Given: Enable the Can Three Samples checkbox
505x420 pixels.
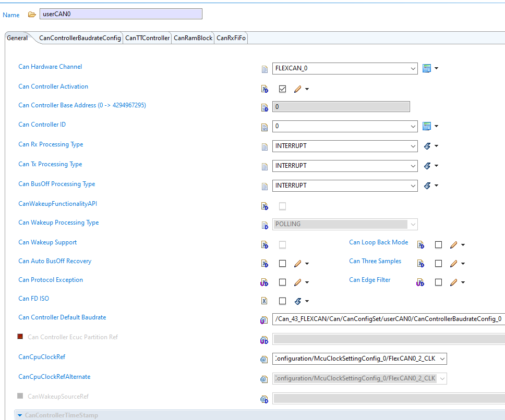Looking at the screenshot, I should click(438, 264).
